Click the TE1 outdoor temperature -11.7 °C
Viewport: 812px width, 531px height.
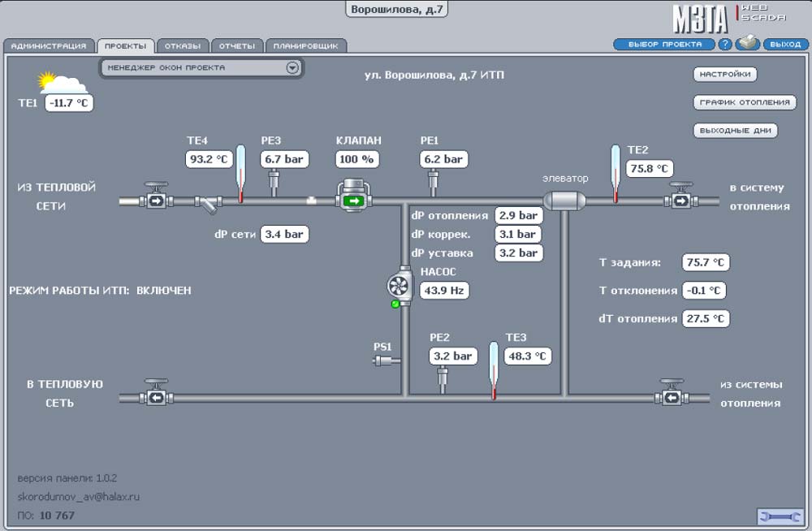(69, 102)
